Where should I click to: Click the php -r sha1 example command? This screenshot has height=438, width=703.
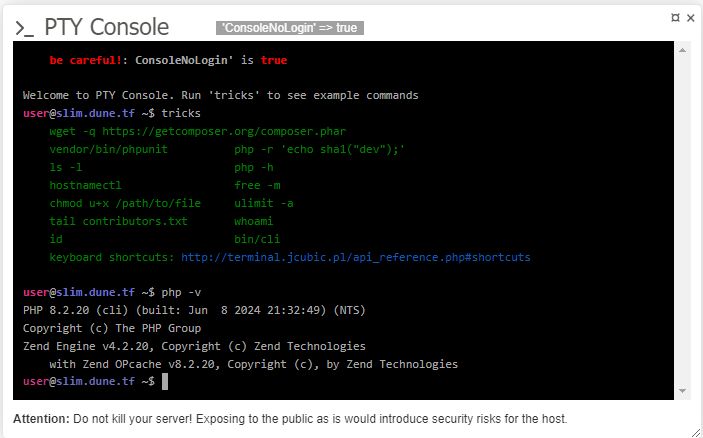coord(319,149)
